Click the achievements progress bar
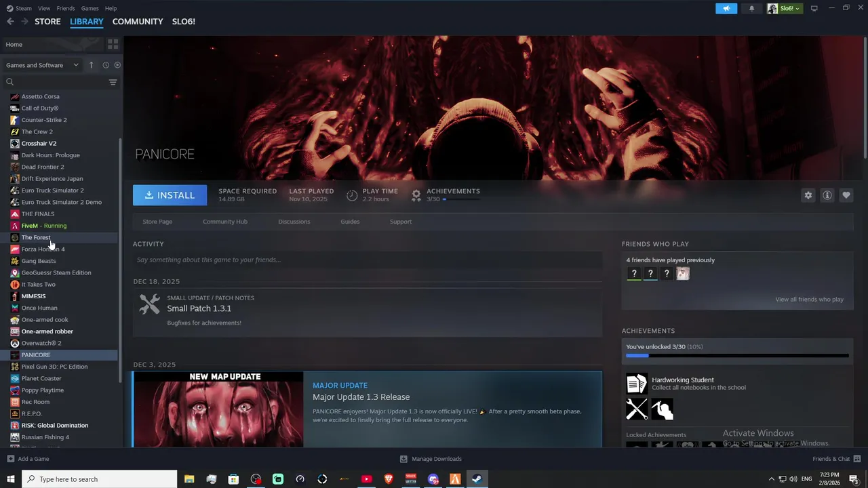The width and height of the screenshot is (868, 488). [737, 355]
